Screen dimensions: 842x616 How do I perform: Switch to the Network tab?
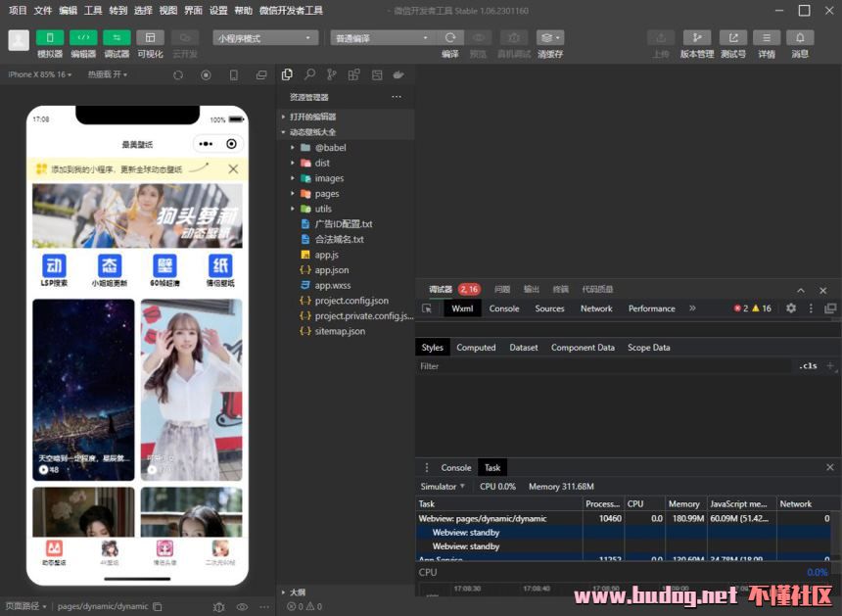[595, 308]
